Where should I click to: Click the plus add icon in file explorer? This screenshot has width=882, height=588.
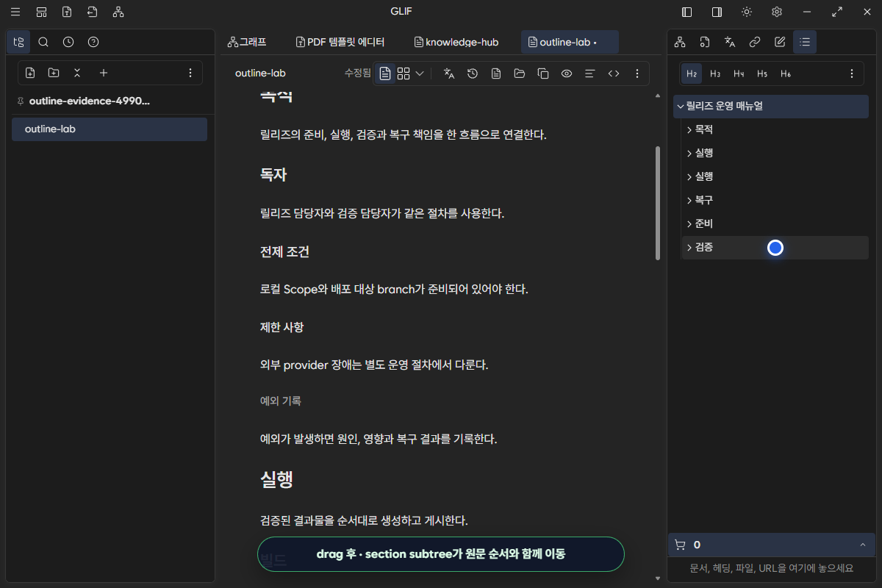click(x=104, y=73)
